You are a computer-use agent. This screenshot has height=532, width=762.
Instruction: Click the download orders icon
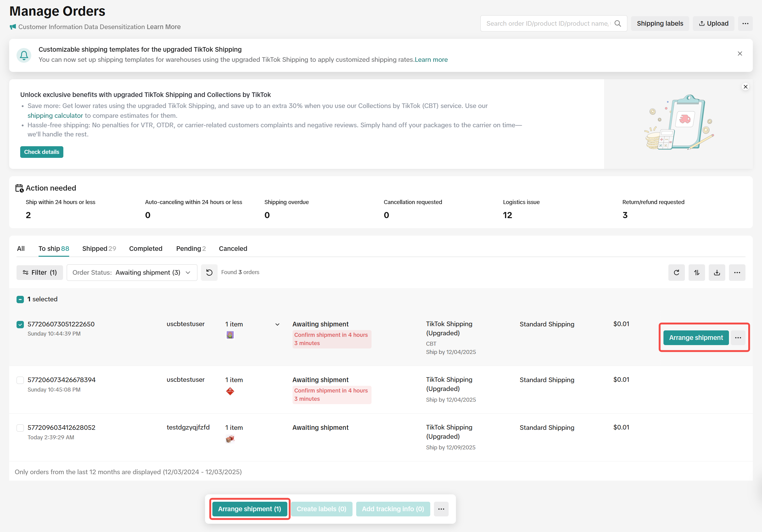[717, 272]
